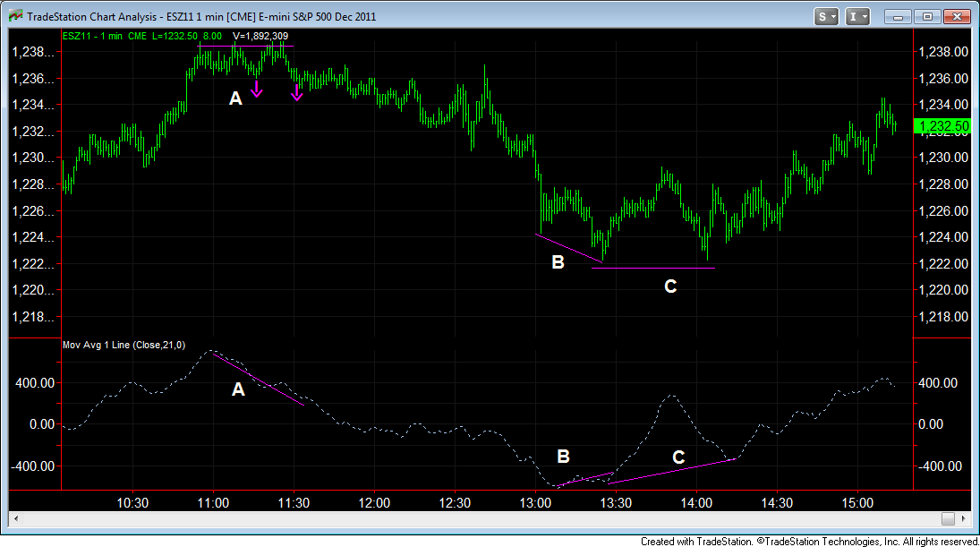Screen dimensions: 980x547
Task: Click the TradeStation app icon in title bar
Action: pyautogui.click(x=15, y=16)
